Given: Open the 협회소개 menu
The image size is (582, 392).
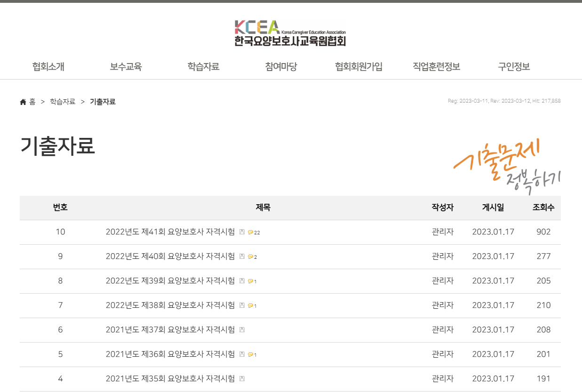Looking at the screenshot, I should coord(48,67).
